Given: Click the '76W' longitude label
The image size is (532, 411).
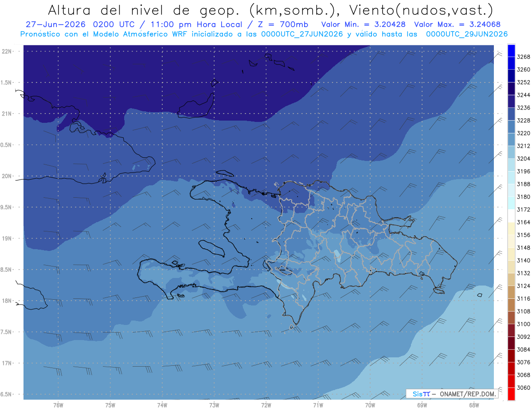Looking at the screenshot, I should pos(58,405).
